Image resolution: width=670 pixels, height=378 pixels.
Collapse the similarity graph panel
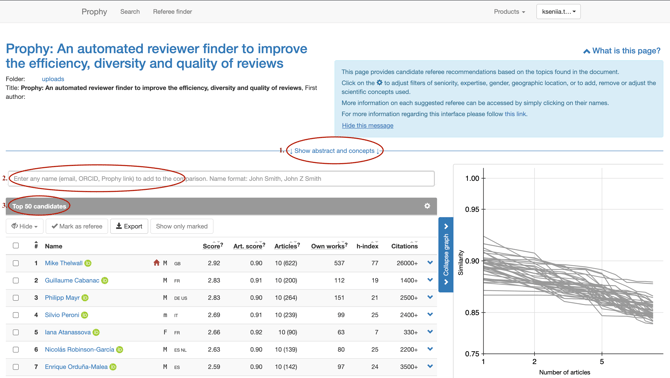coord(446,255)
